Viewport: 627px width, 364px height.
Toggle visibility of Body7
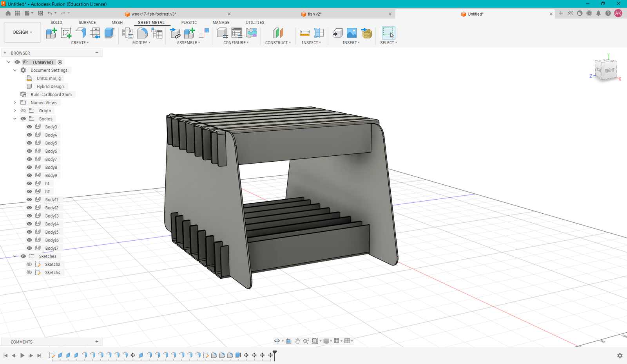[29, 159]
